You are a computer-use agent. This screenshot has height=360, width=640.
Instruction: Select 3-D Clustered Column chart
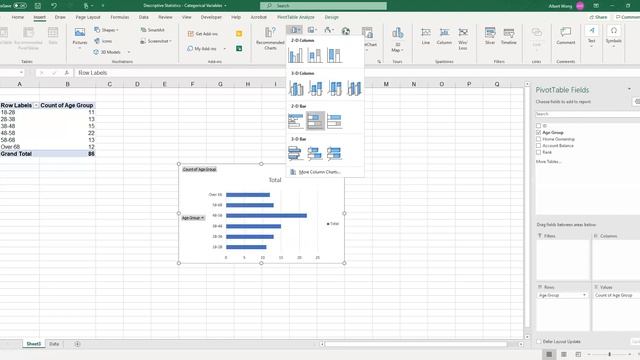(x=296, y=88)
